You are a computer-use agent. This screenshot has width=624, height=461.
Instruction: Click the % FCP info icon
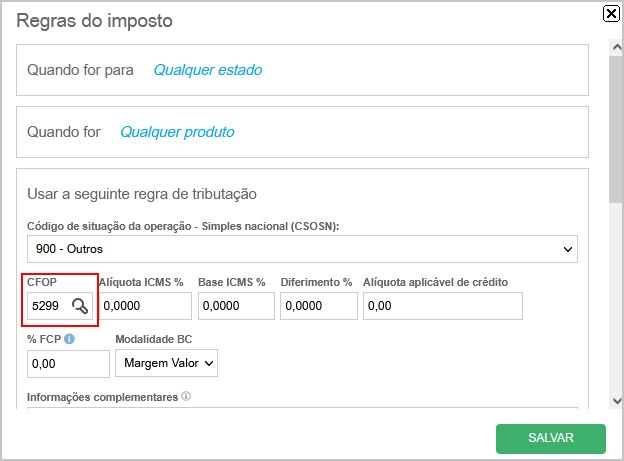(x=69, y=339)
